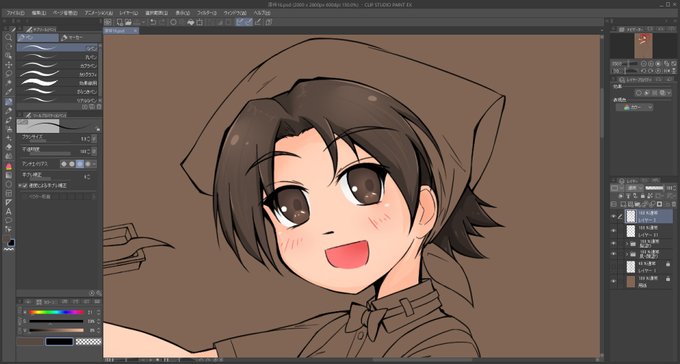Image resolution: width=680 pixels, height=364 pixels.
Task: Click the New document command bar icon
Action: [119, 22]
